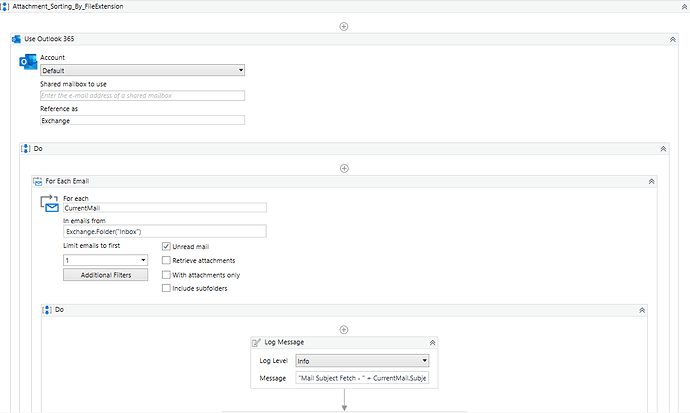This screenshot has height=413, width=690.
Task: Select the Log Message title text
Action: [x=284, y=342]
